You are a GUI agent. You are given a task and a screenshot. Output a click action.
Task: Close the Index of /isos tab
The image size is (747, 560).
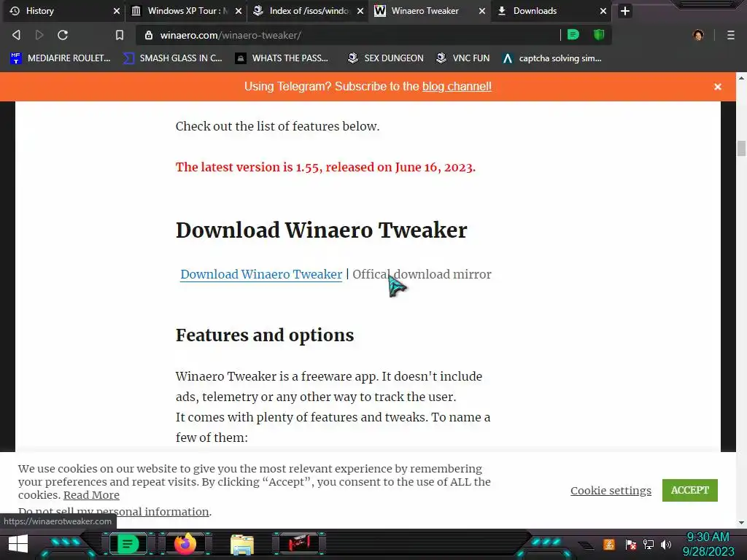[360, 11]
